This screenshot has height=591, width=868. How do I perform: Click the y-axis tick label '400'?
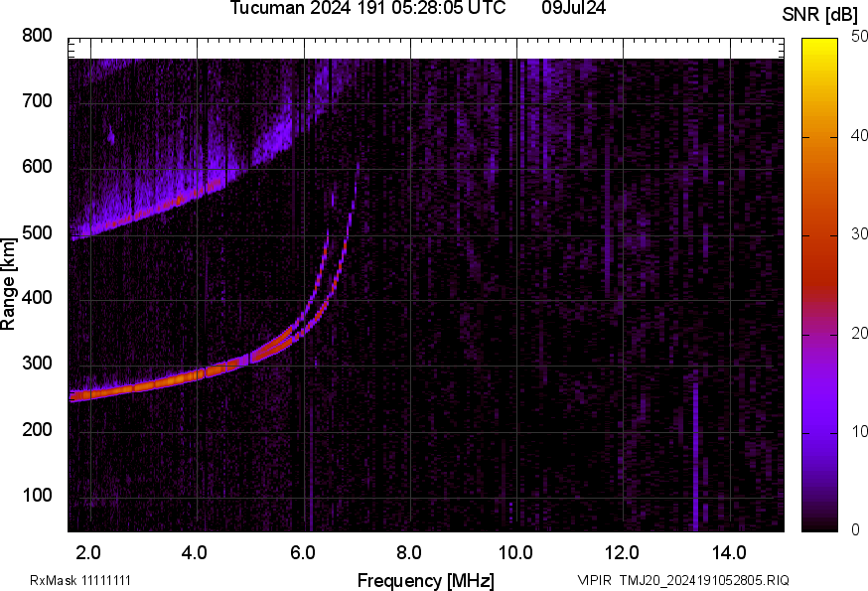click(x=37, y=298)
